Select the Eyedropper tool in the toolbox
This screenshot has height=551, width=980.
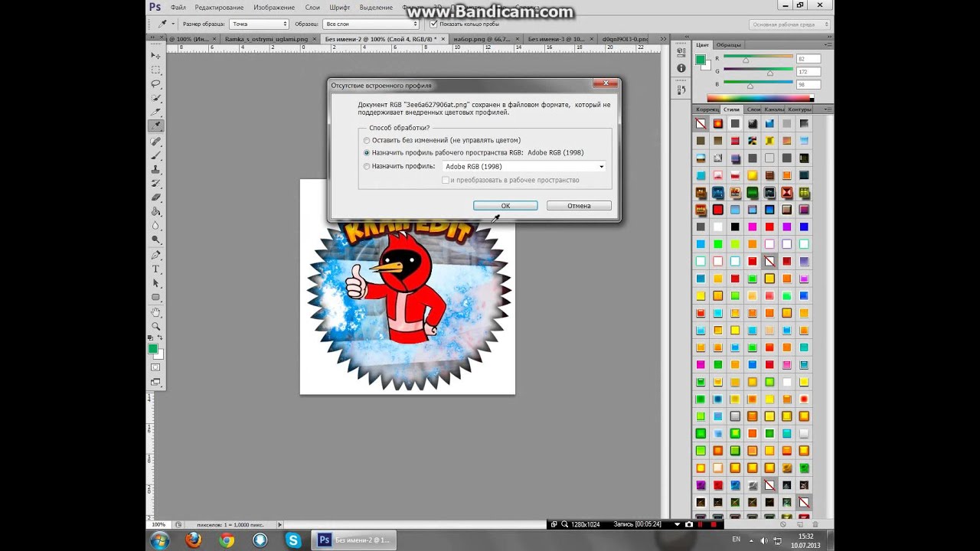[x=156, y=126]
